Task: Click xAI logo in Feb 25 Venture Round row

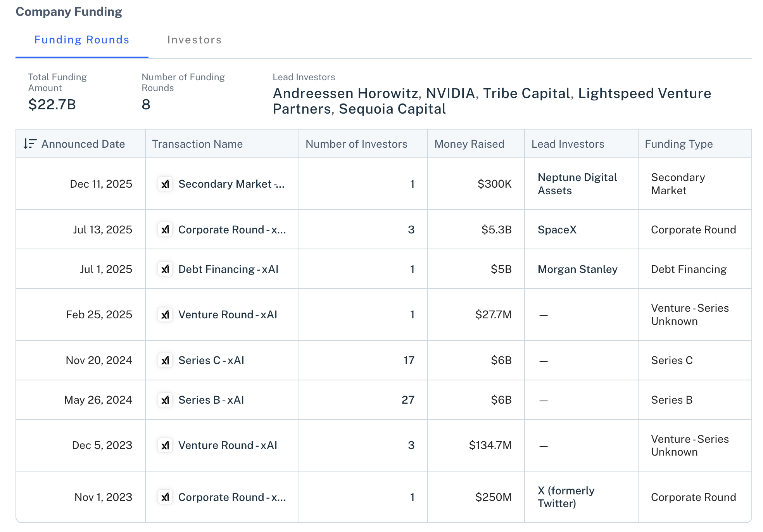Action: tap(165, 314)
